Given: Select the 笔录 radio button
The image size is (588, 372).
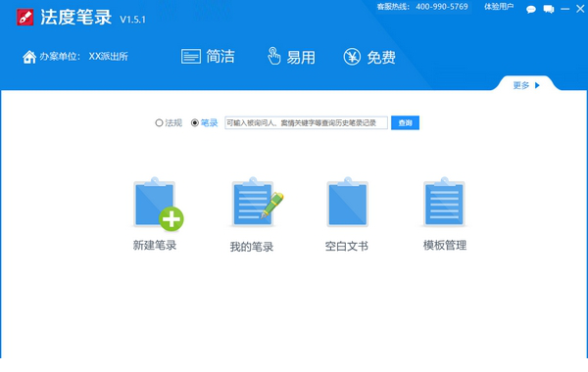Looking at the screenshot, I should pos(195,123).
